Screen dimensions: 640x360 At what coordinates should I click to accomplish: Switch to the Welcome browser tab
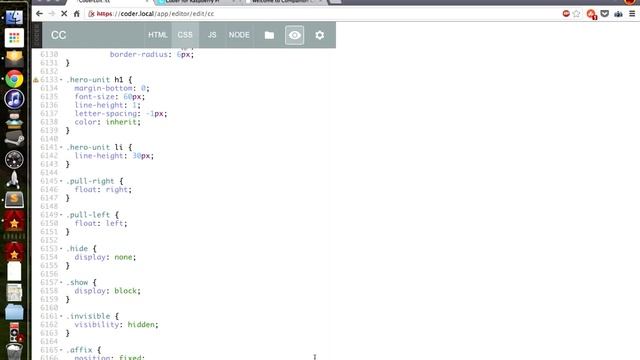[x=282, y=2]
